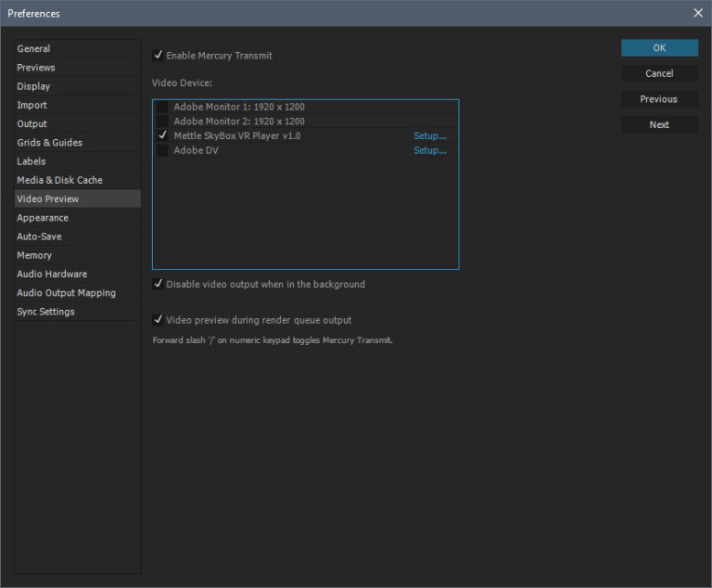Open Setup link for Adobe DV
The image size is (712, 588).
point(429,150)
